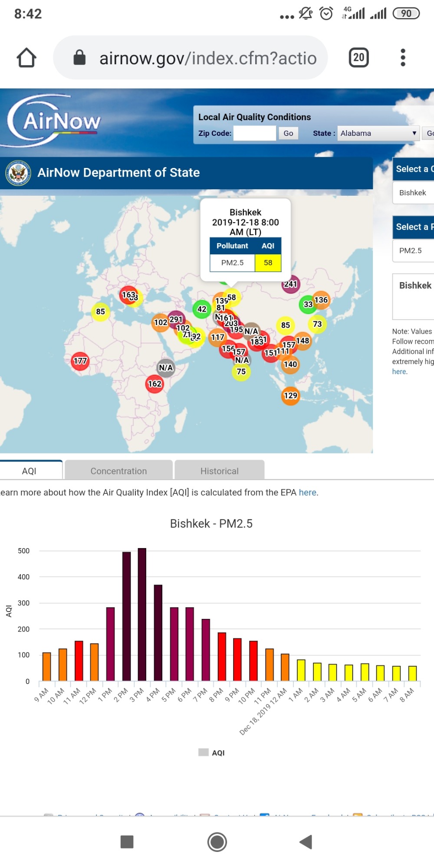
Task: Tap the Android recent apps square button
Action: [127, 842]
